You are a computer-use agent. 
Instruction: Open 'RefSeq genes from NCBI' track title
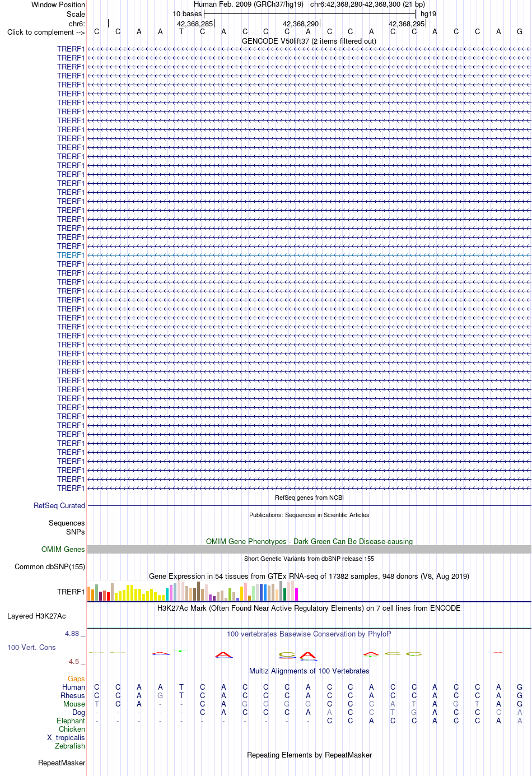point(309,498)
